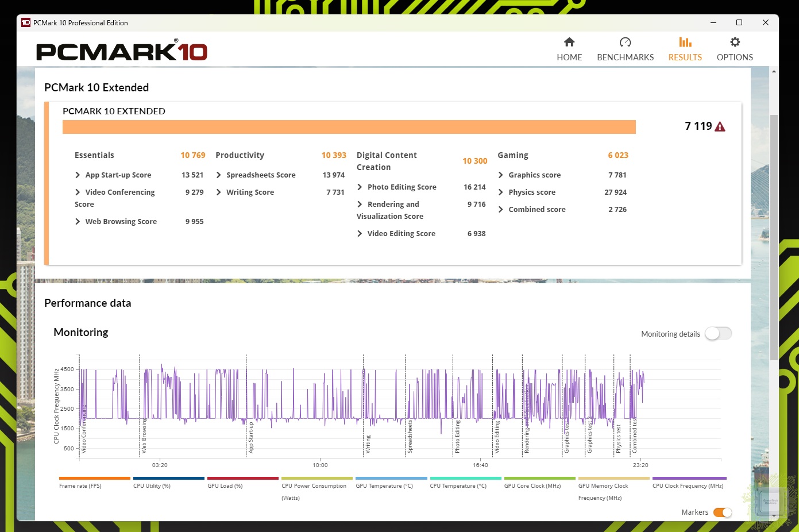Toggle GPU Load (%) legend series
The image size is (799, 532).
pyautogui.click(x=242, y=483)
